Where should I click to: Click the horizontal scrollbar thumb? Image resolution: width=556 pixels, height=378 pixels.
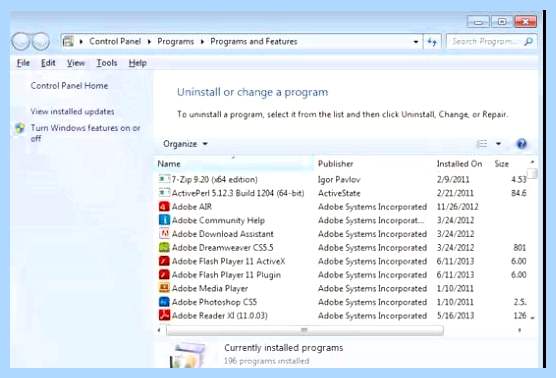[305, 330]
